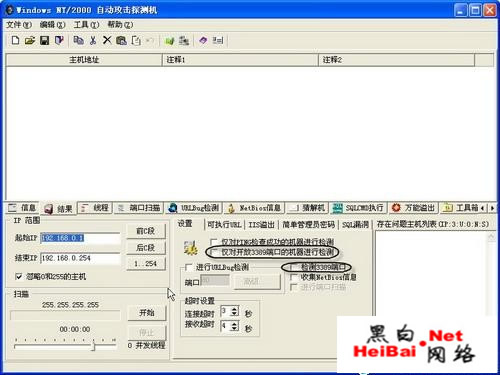Select the IIS溢出 sub-tab
The image size is (500, 375).
pos(262,225)
